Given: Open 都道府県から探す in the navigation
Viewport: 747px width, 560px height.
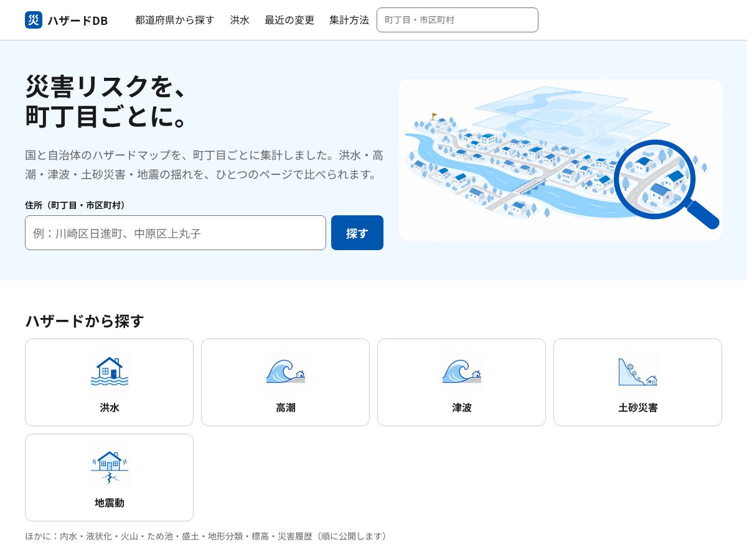Looking at the screenshot, I should click(x=175, y=20).
